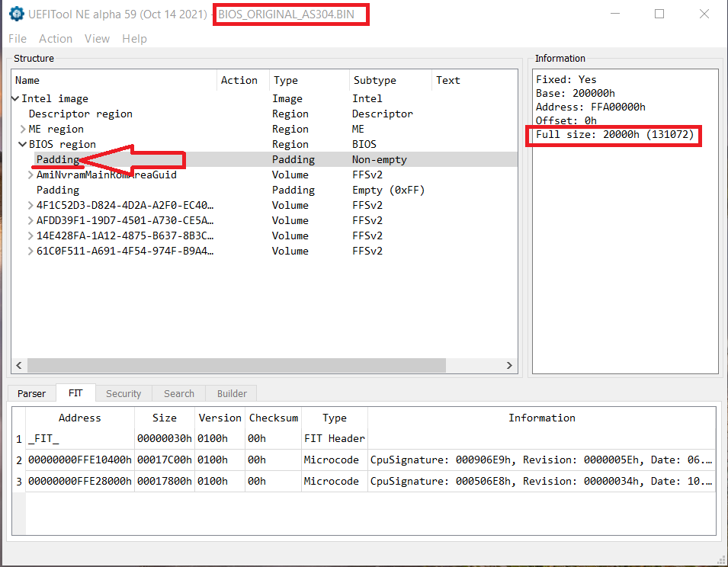Screen dimensions: 728x567
Task: Select address cell 00000000FFE28000h
Action: tap(80, 481)
